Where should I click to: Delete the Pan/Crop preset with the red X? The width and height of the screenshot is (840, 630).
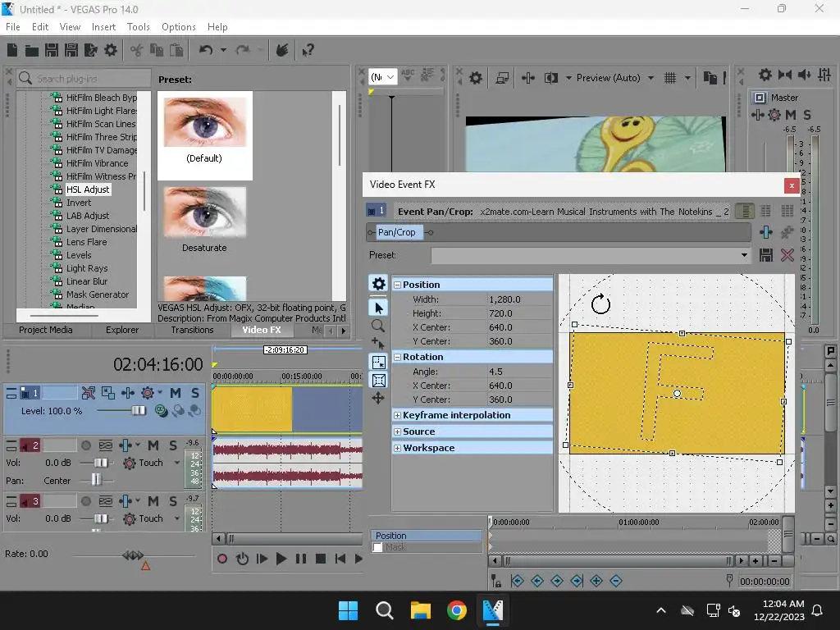[787, 255]
